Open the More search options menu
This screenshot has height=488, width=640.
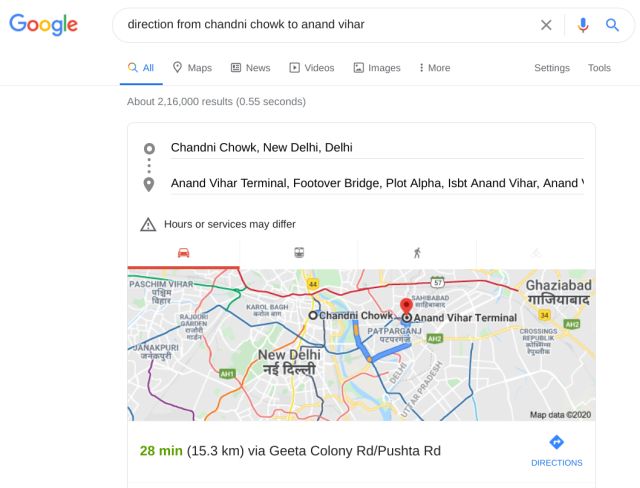tap(434, 68)
